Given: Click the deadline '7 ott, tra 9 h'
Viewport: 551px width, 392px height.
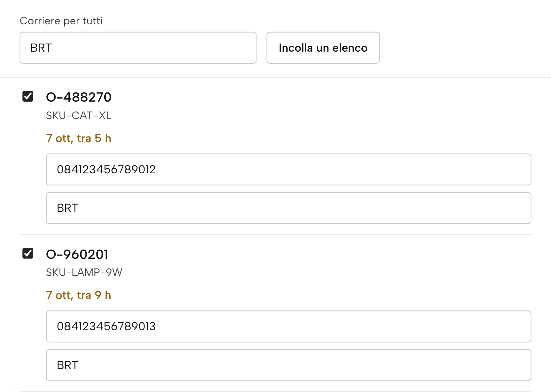Looking at the screenshot, I should point(79,295).
